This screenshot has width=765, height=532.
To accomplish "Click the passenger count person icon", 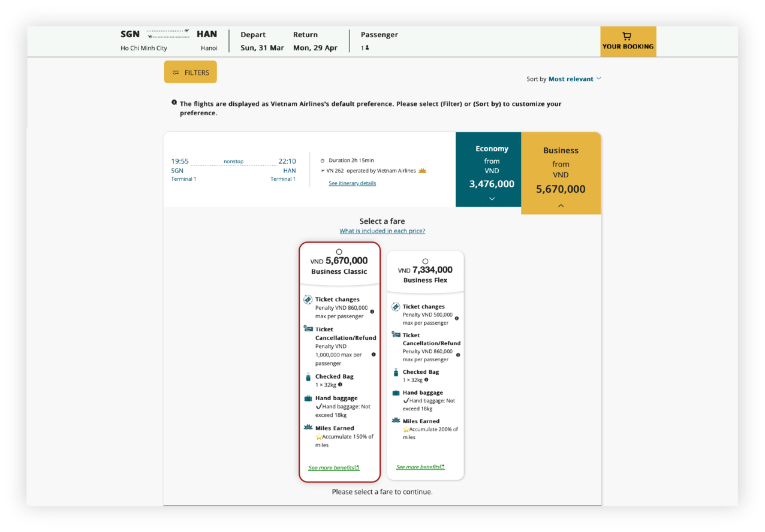I will tap(367, 48).
